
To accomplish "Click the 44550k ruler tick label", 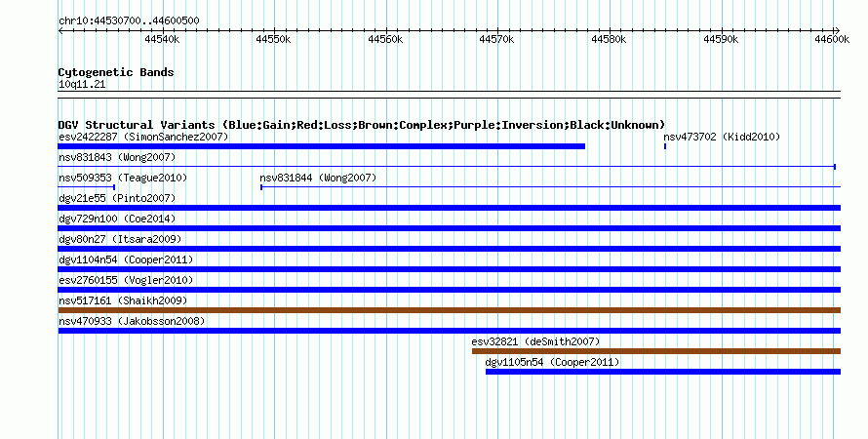I will pyautogui.click(x=273, y=39).
